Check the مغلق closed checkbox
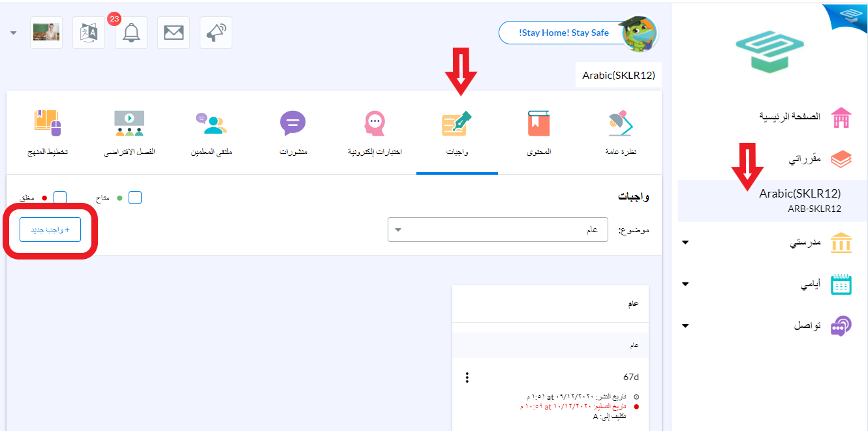This screenshot has height=431, width=868. 60,198
